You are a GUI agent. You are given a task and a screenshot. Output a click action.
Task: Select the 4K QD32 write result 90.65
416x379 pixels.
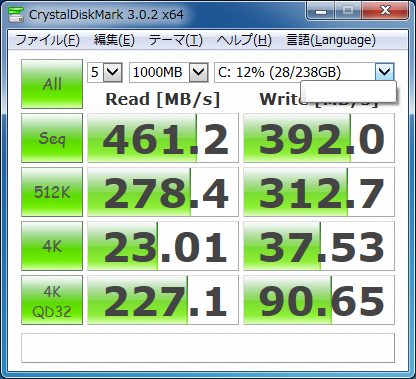(319, 300)
